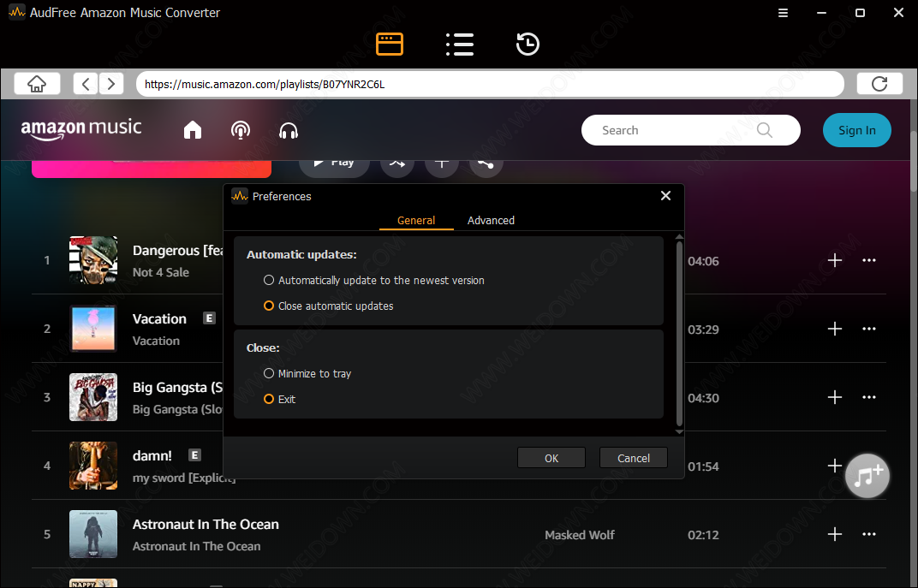
Task: Open the built-in browser view icon
Action: pyautogui.click(x=390, y=44)
